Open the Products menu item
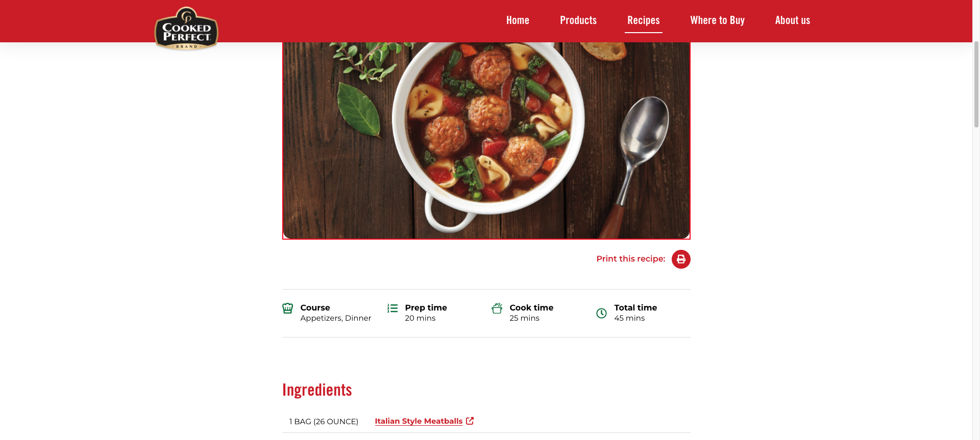The width and height of the screenshot is (980, 440). pyautogui.click(x=578, y=20)
